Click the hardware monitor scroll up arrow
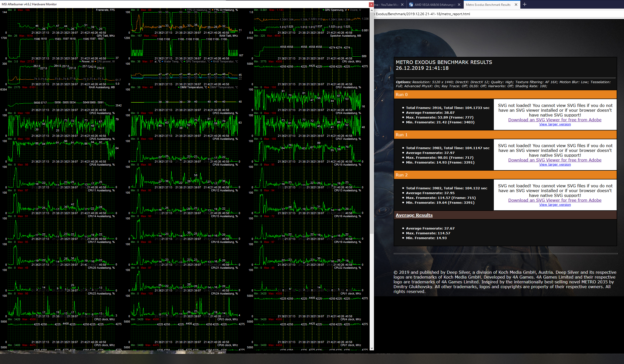Viewport: 624px width, 364px height. 372,10
